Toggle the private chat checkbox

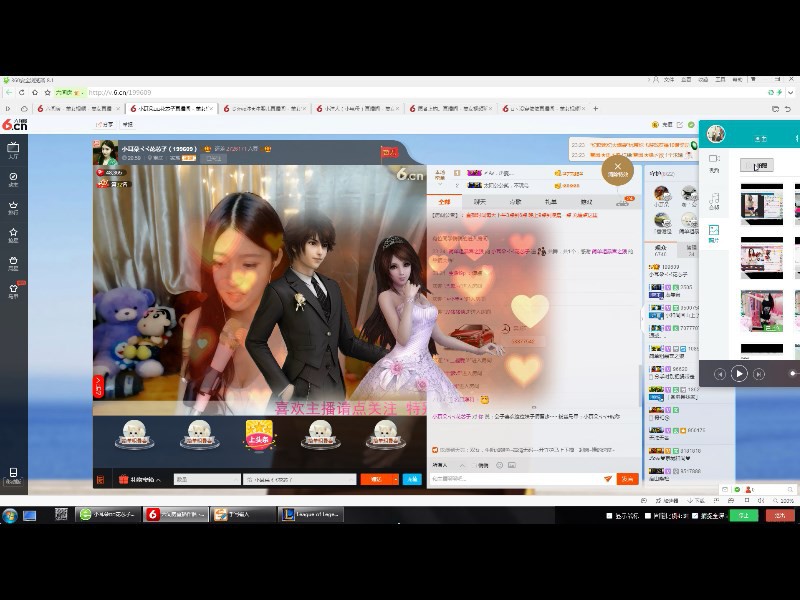click(474, 465)
